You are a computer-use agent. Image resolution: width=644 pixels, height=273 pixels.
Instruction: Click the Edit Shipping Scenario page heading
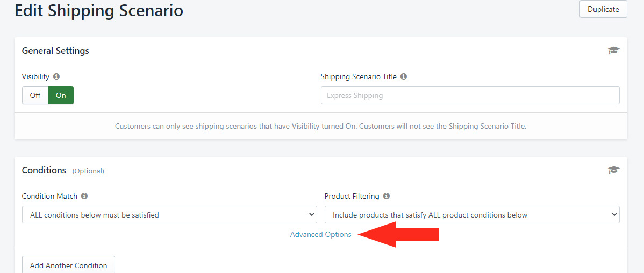pos(99,10)
